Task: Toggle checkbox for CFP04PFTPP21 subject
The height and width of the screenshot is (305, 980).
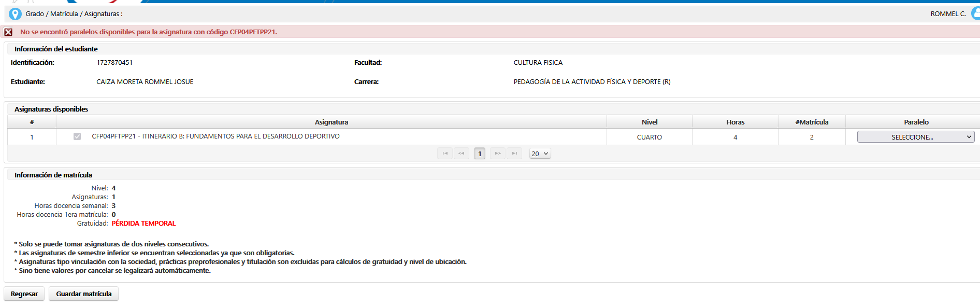Action: pos(77,136)
